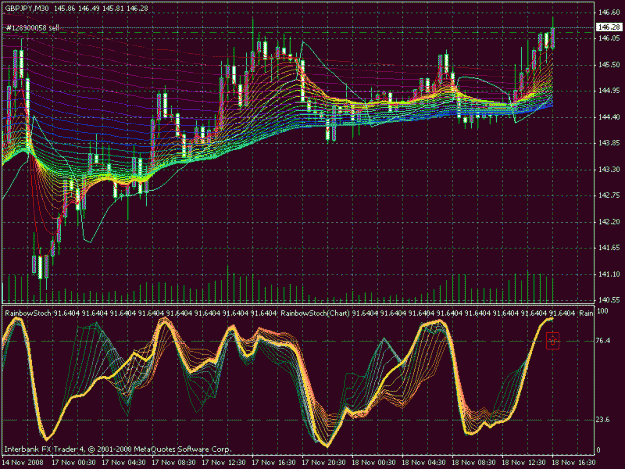Click the red arrow marker in the RainbowStoch window
The height and width of the screenshot is (469, 625).
552,341
